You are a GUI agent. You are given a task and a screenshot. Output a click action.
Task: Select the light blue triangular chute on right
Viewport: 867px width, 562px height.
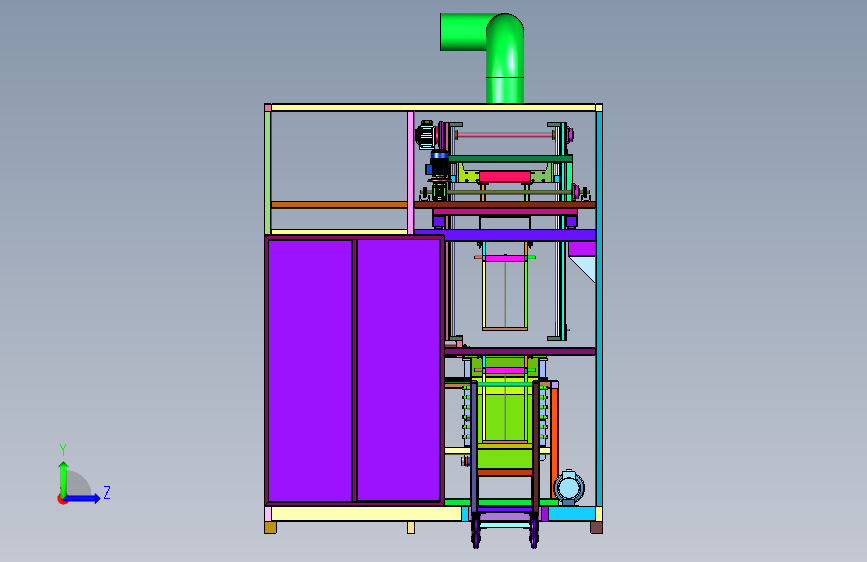pyautogui.click(x=586, y=269)
